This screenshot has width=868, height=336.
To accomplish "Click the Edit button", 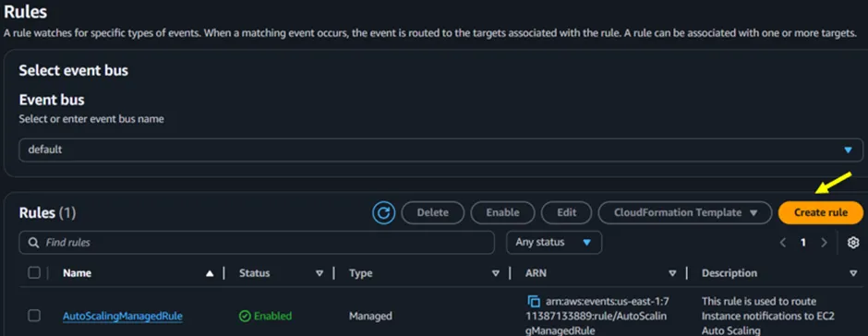I will click(x=566, y=212).
